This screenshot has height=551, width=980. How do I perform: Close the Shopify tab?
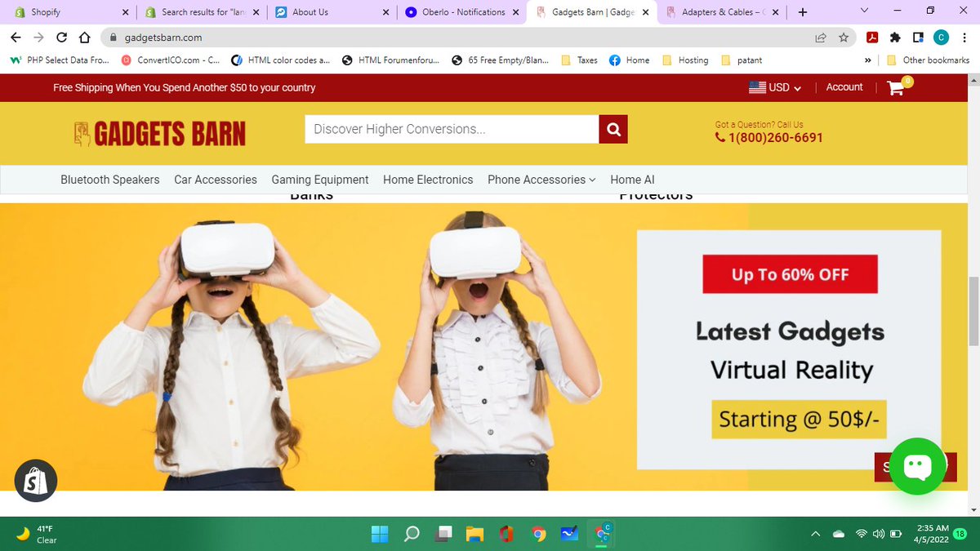pos(125,12)
